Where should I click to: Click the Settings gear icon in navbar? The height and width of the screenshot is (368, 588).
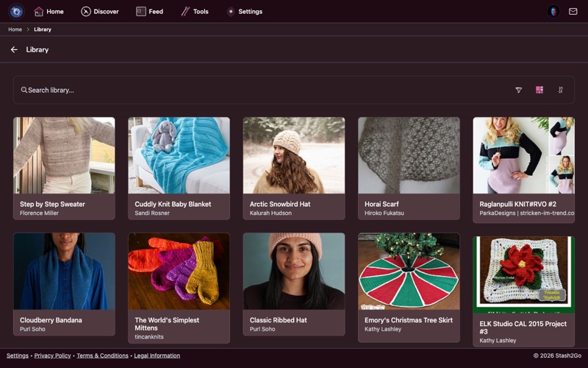tap(231, 12)
